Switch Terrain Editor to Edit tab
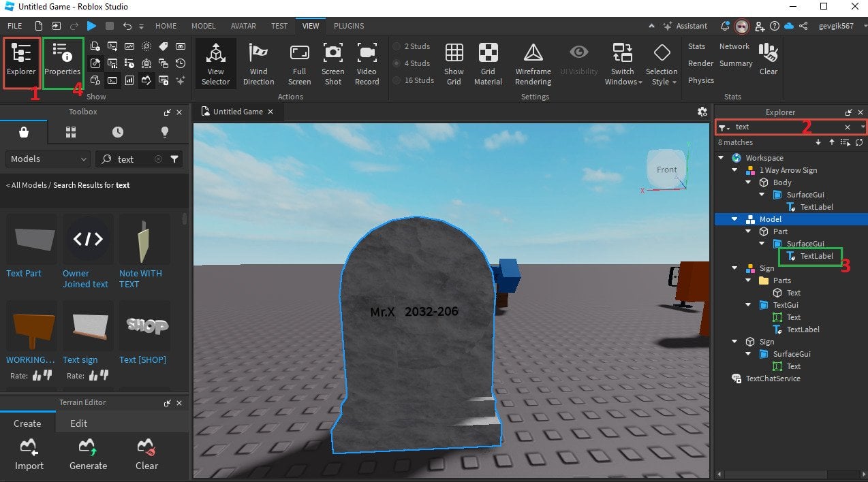The width and height of the screenshot is (868, 482). [x=79, y=423]
